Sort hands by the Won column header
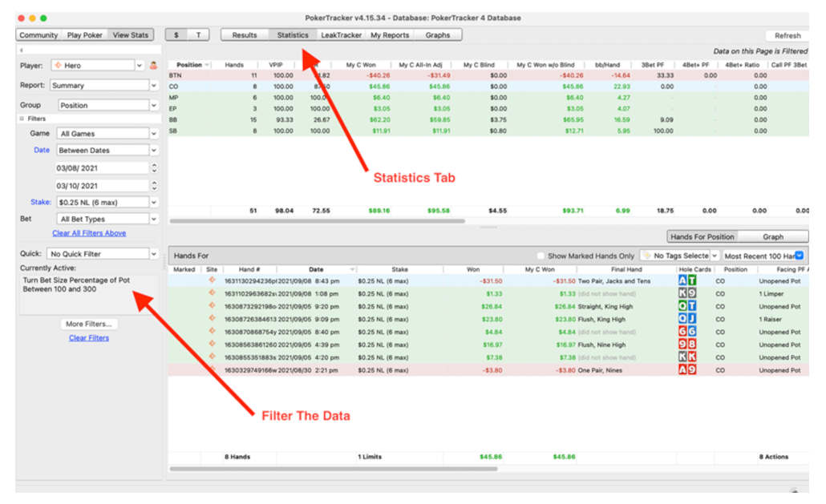The height and width of the screenshot is (504, 826). point(473,269)
